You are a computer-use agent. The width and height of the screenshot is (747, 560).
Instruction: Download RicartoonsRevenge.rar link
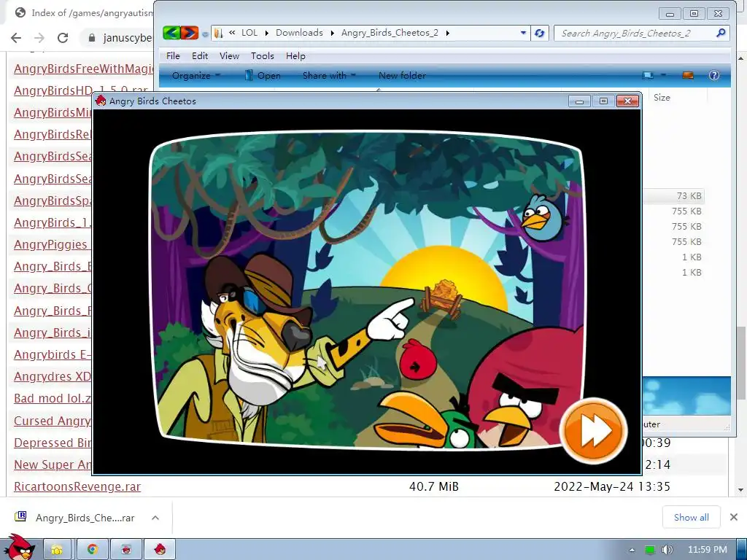tap(77, 486)
